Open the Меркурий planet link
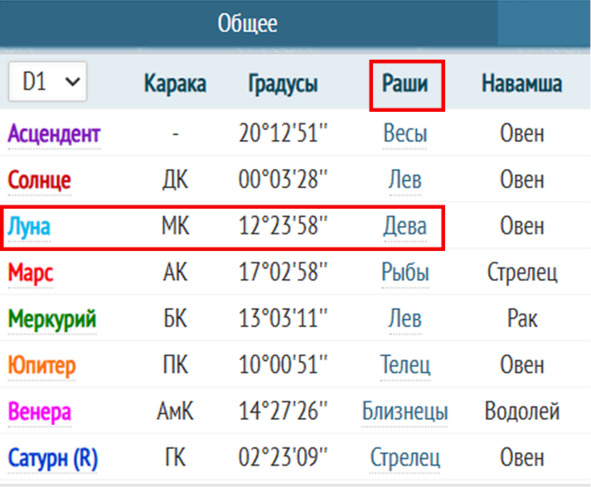The image size is (591, 487). pyautogui.click(x=52, y=319)
